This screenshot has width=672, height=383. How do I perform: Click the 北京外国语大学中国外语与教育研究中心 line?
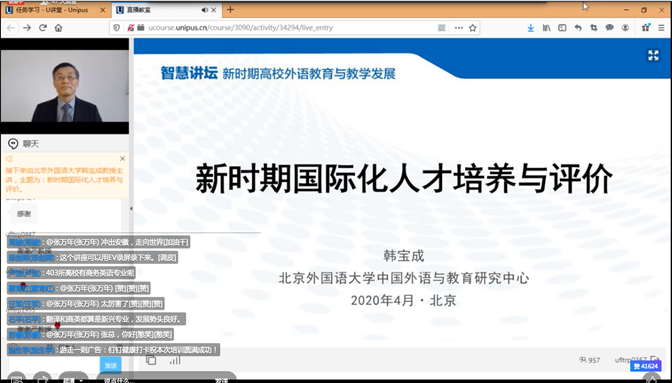tap(404, 278)
